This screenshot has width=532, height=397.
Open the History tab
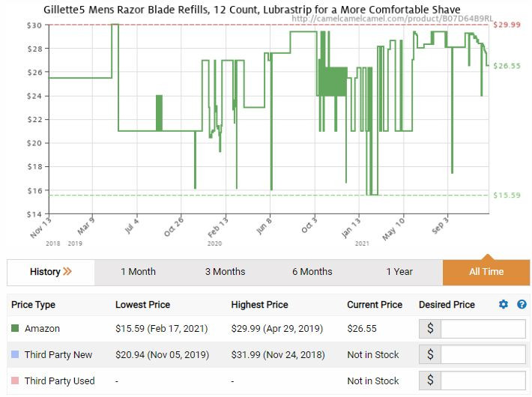(51, 272)
